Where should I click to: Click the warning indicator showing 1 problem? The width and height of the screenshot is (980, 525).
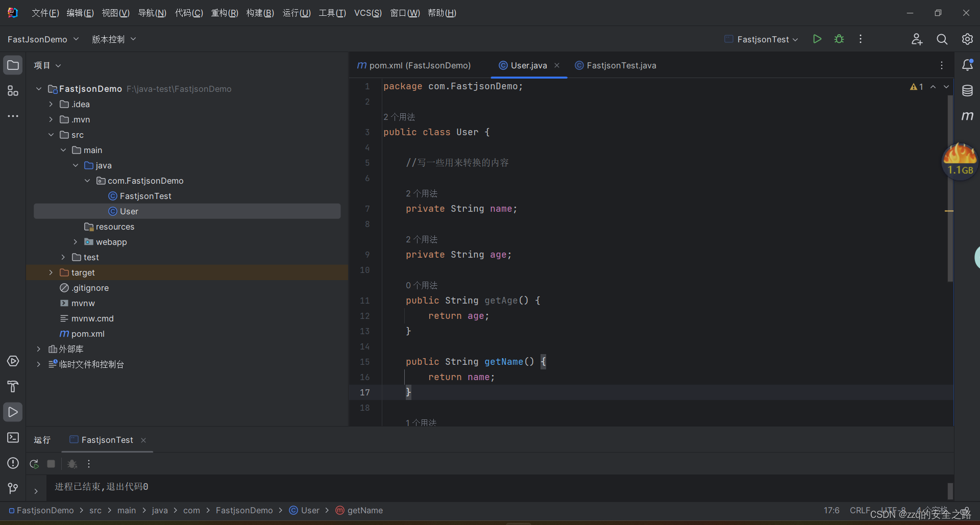(917, 87)
